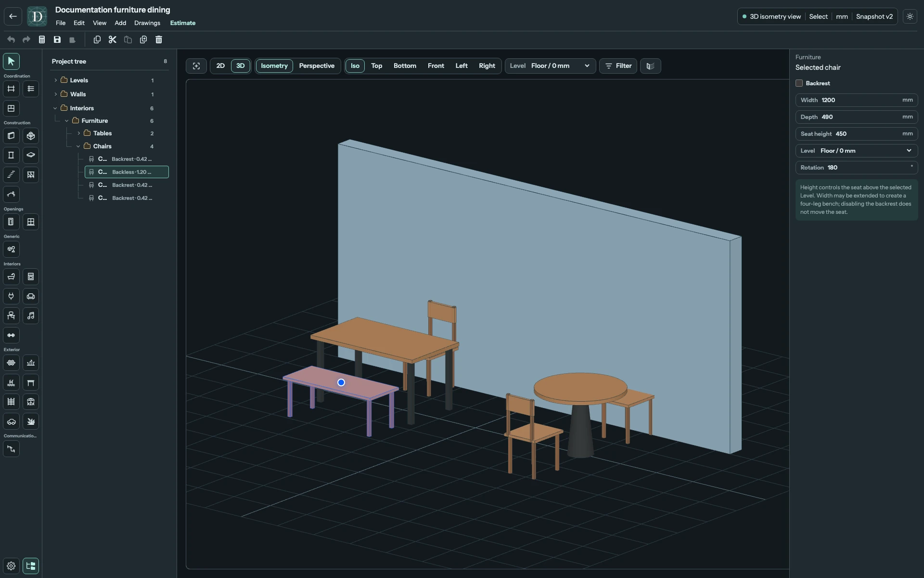Switch to the Left view
The width and height of the screenshot is (924, 578).
click(x=462, y=66)
